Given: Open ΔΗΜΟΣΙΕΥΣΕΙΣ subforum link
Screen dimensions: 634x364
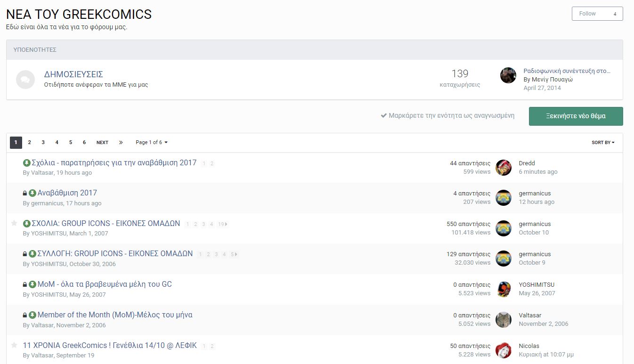Looking at the screenshot, I should tap(73, 74).
